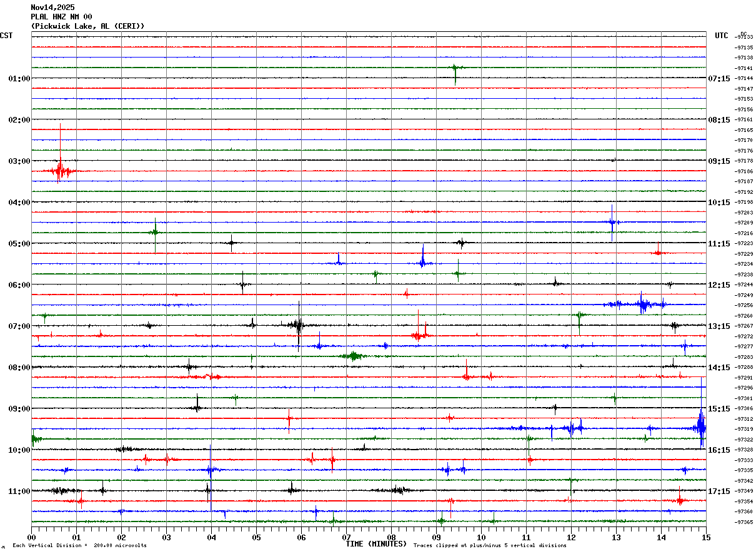The height and width of the screenshot is (554, 756).
Task: Click the 12:15 UTC time label
Action: click(719, 285)
